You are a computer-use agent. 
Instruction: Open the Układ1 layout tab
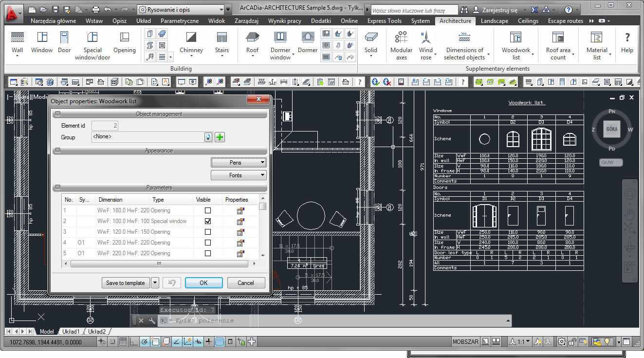click(x=71, y=332)
